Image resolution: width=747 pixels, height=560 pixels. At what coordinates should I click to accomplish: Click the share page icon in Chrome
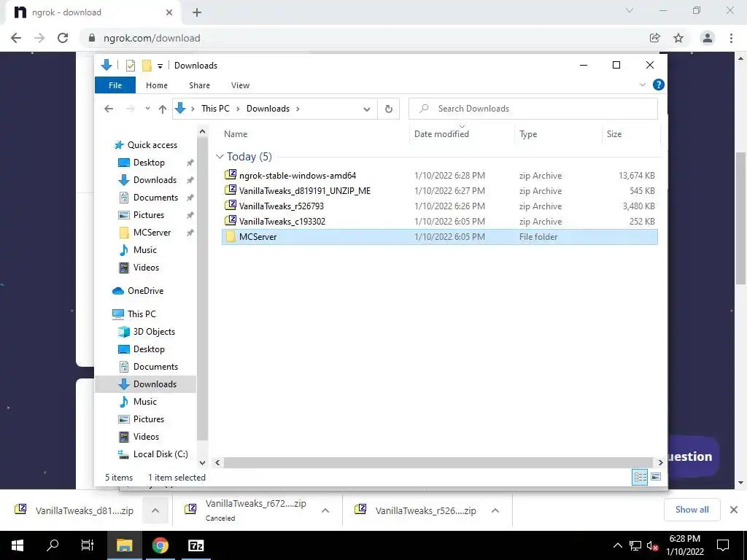click(x=655, y=38)
